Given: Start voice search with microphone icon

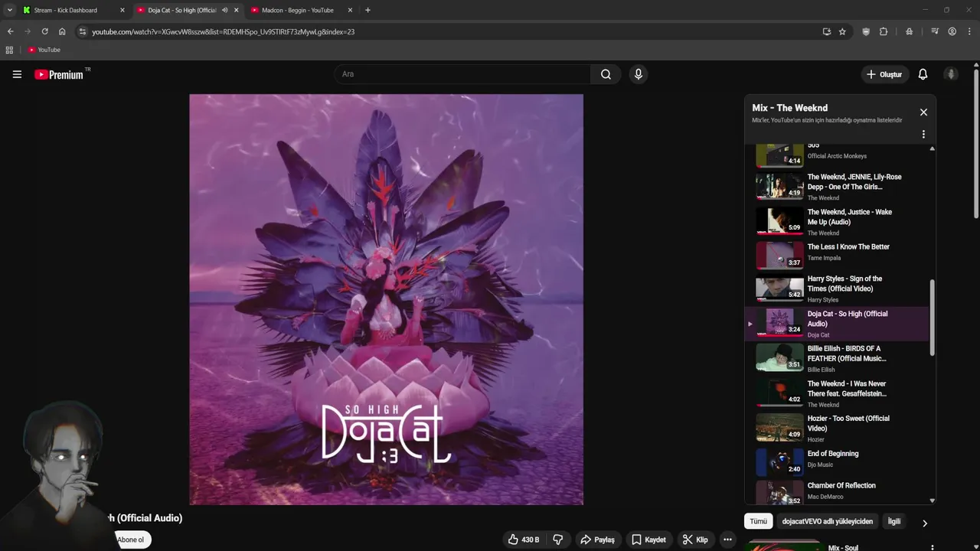Looking at the screenshot, I should [x=639, y=74].
